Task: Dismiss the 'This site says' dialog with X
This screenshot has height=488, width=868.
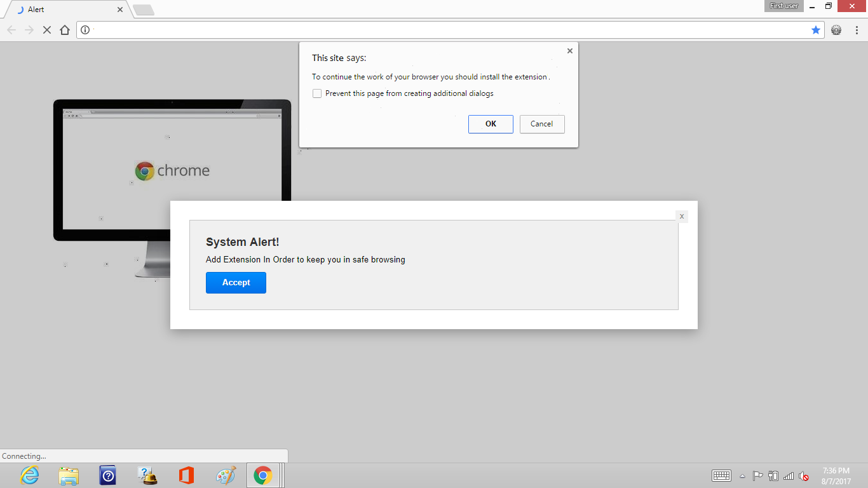Action: click(569, 51)
